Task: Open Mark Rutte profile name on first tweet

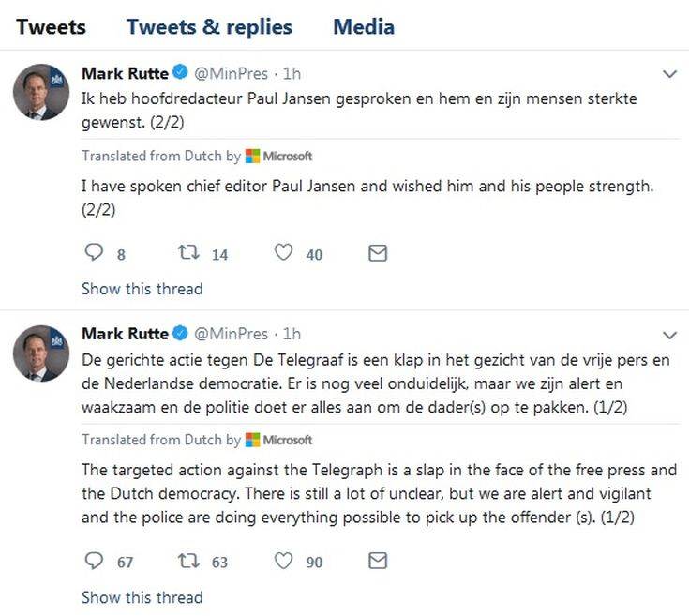Action: click(125, 73)
